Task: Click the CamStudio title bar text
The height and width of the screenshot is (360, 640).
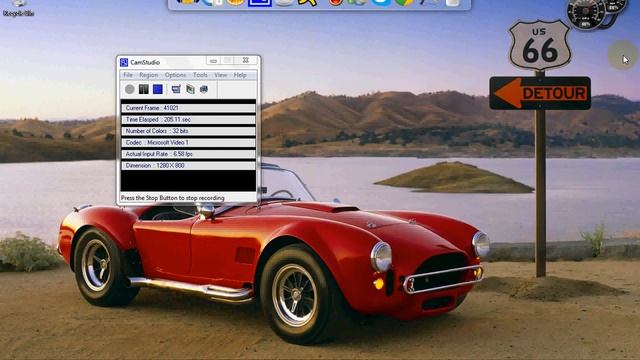Action: tap(145, 62)
